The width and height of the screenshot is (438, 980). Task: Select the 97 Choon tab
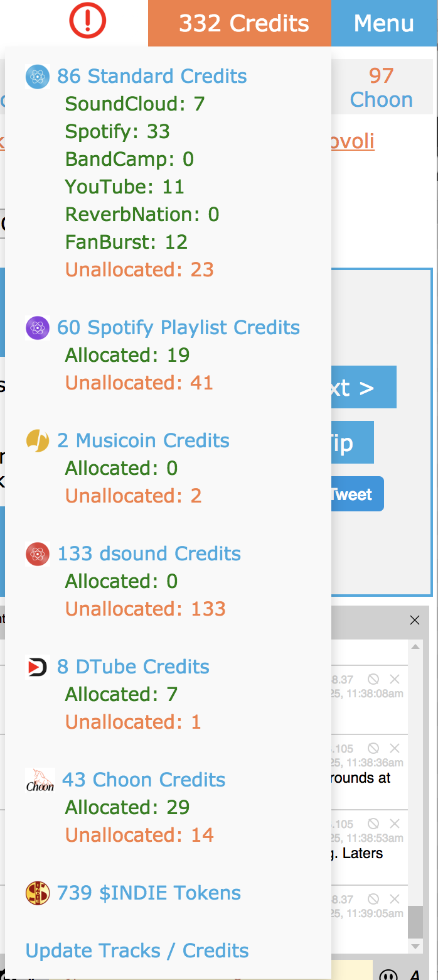point(382,87)
